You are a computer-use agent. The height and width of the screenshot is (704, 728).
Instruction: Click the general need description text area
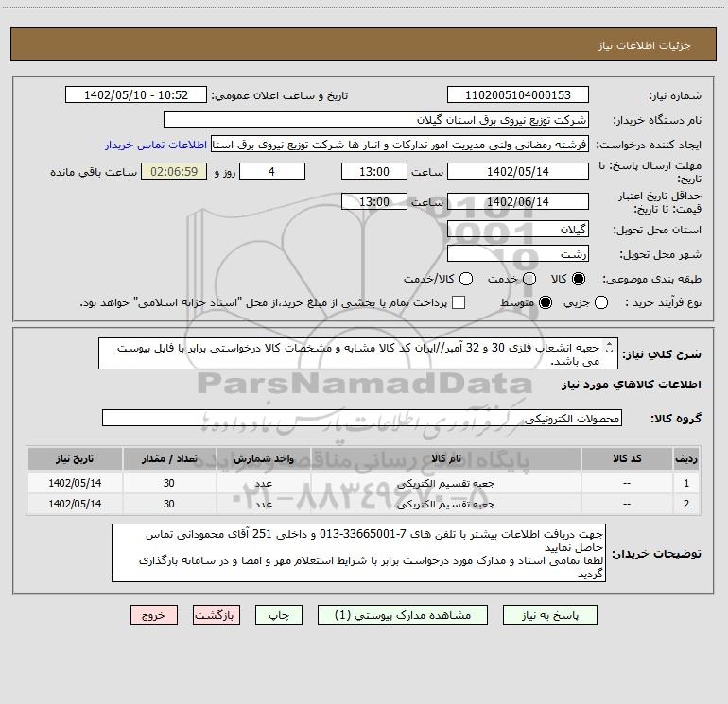(x=358, y=353)
